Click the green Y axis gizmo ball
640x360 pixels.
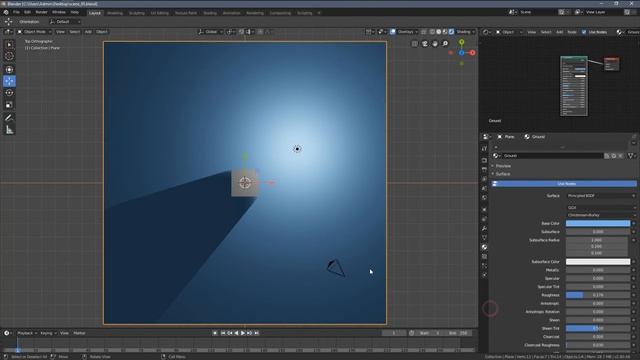tap(462, 42)
